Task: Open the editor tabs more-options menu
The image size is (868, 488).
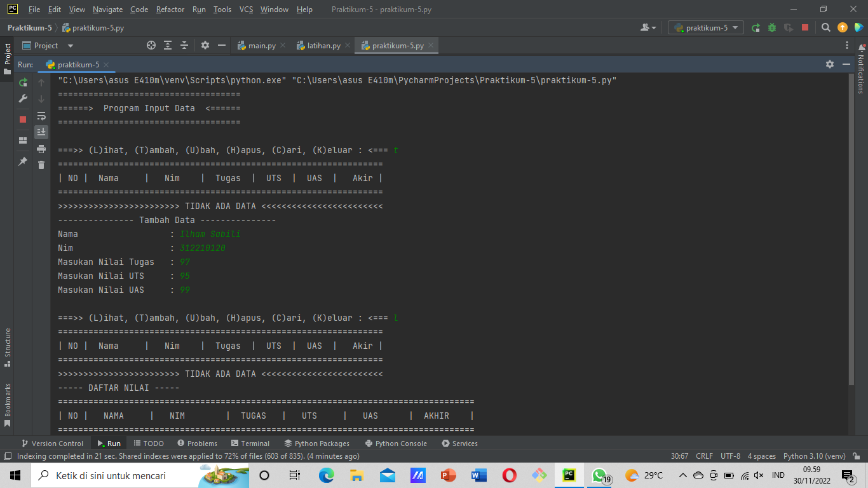Action: click(847, 45)
